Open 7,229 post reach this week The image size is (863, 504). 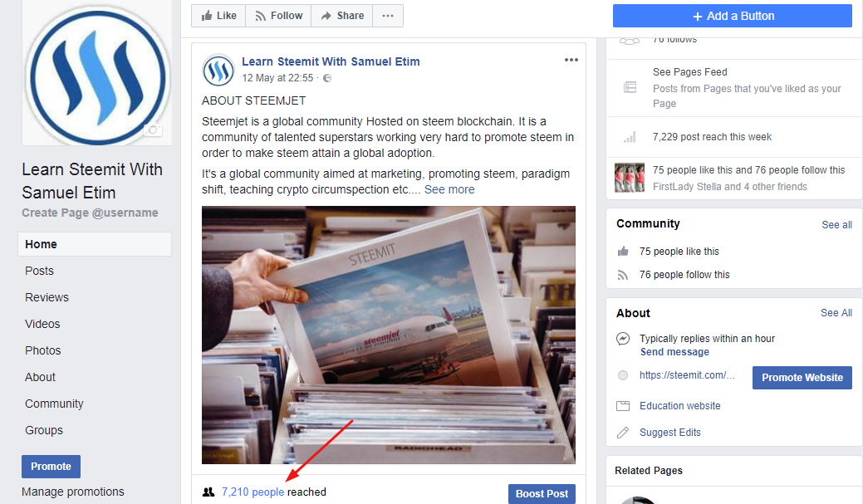(x=712, y=137)
